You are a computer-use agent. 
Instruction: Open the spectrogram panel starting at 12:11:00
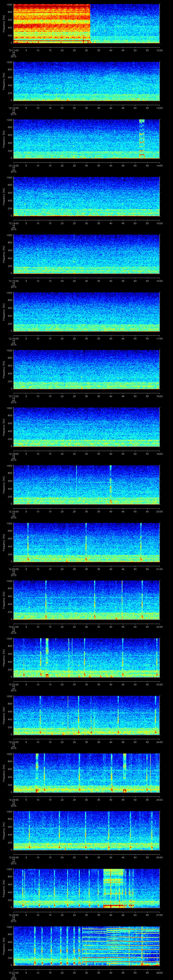pyautogui.click(x=86, y=24)
